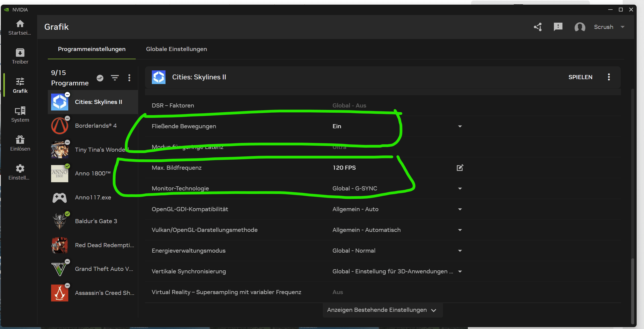
Task: Select Programmeinstellungen tab
Action: (x=91, y=49)
